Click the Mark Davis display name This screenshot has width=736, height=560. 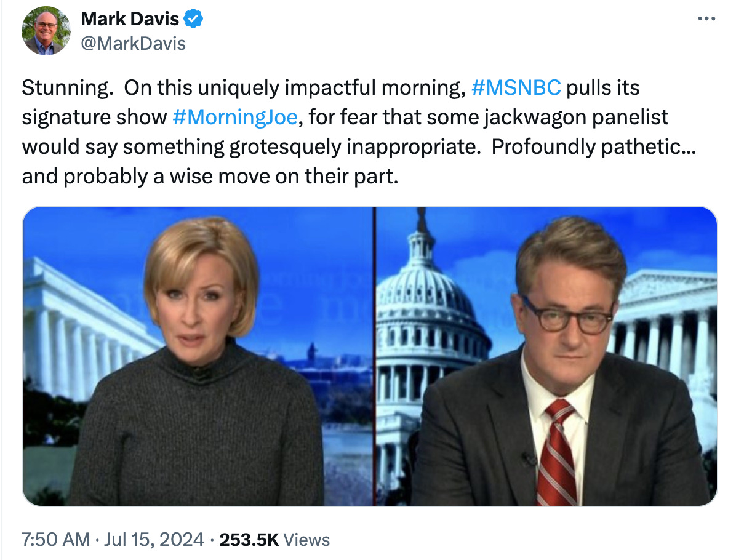pyautogui.click(x=130, y=19)
